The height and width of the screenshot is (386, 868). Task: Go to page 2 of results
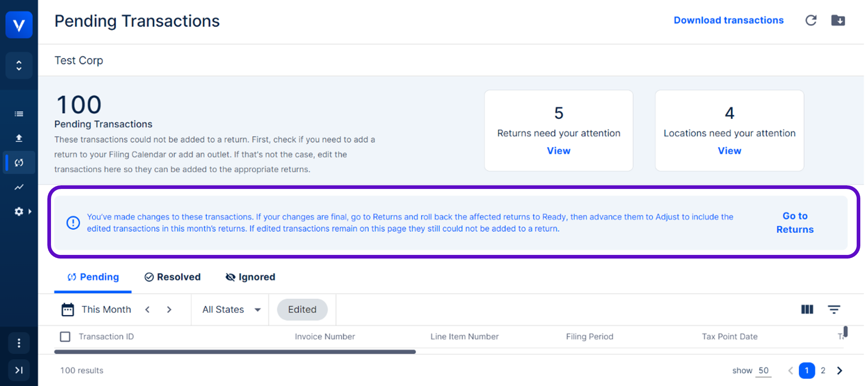point(823,371)
